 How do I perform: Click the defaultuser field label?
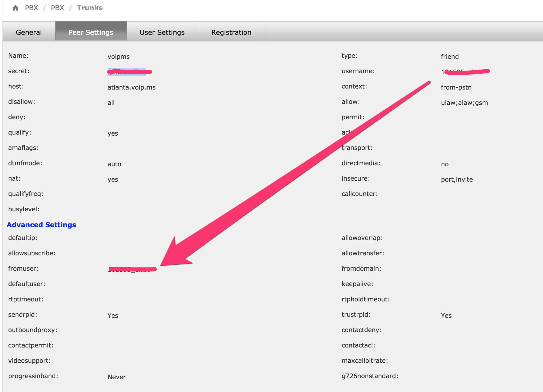pos(27,284)
